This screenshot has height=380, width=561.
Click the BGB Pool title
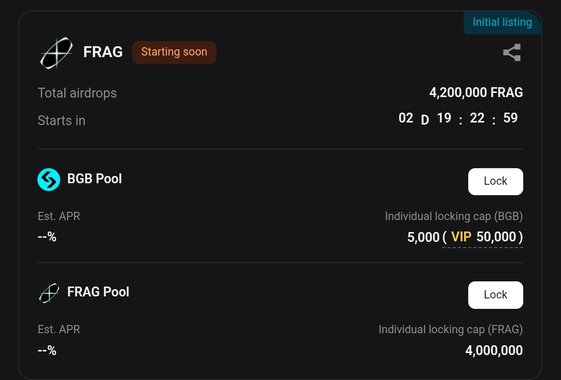click(94, 179)
